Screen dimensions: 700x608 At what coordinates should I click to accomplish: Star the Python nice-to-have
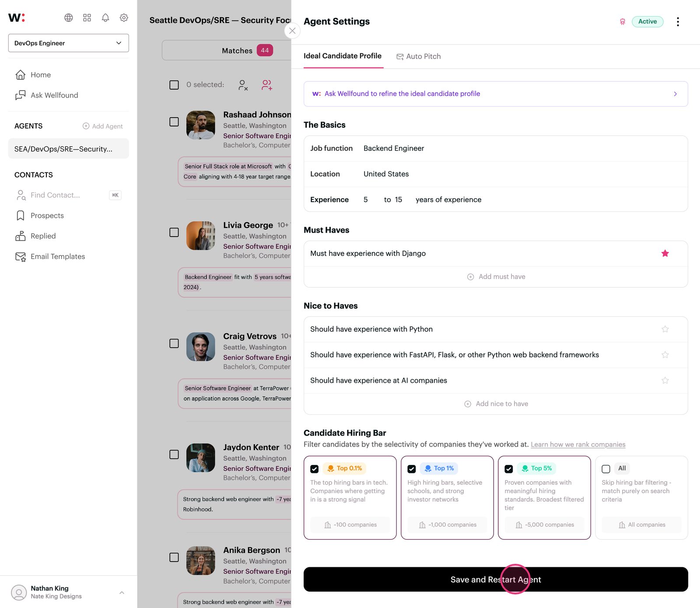coord(665,329)
